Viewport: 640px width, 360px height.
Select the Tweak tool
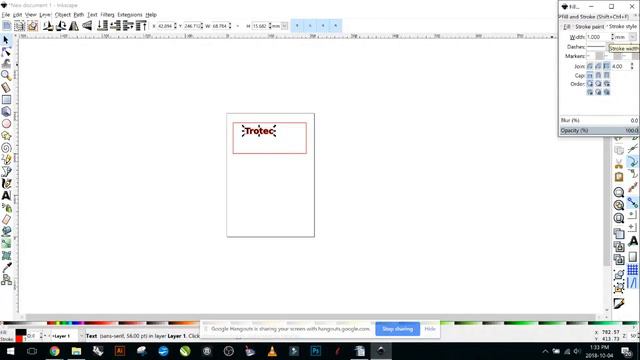[6, 64]
